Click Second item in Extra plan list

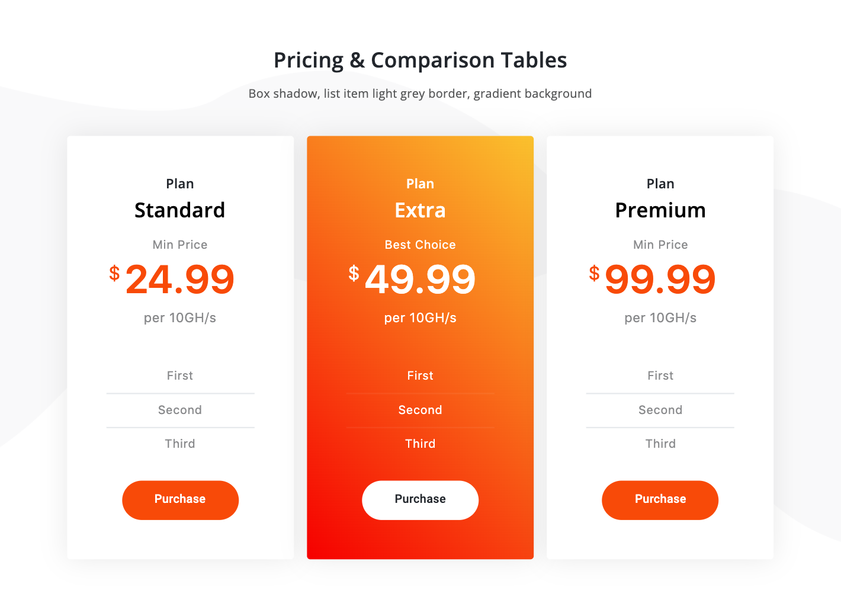pyautogui.click(x=420, y=410)
